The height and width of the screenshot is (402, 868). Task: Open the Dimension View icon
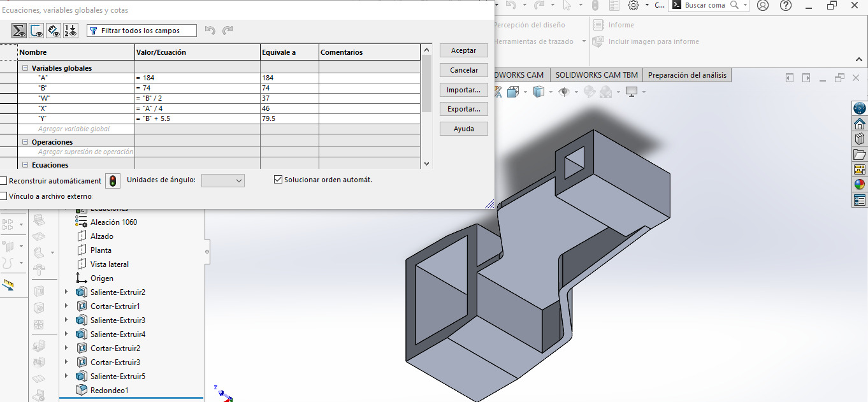54,31
